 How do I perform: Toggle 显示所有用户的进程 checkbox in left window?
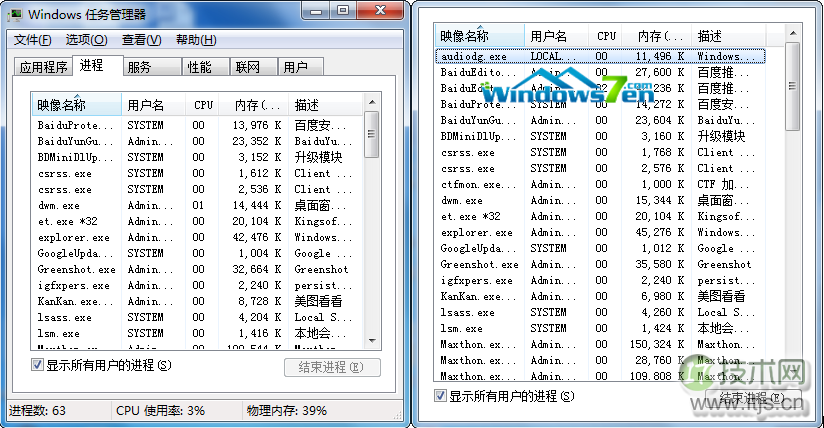(x=37, y=364)
